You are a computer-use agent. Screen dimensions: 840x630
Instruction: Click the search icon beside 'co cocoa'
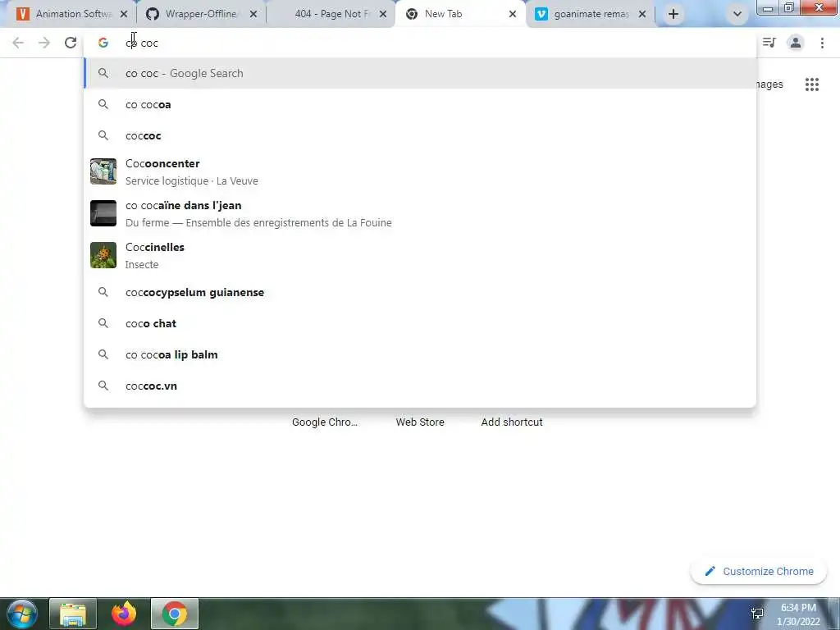tap(103, 104)
